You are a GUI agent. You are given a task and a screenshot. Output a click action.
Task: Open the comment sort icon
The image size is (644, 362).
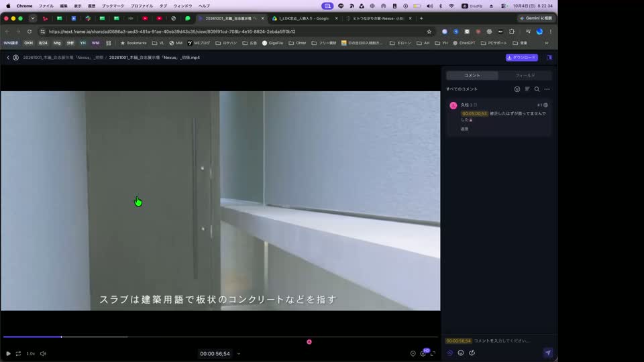click(x=527, y=89)
